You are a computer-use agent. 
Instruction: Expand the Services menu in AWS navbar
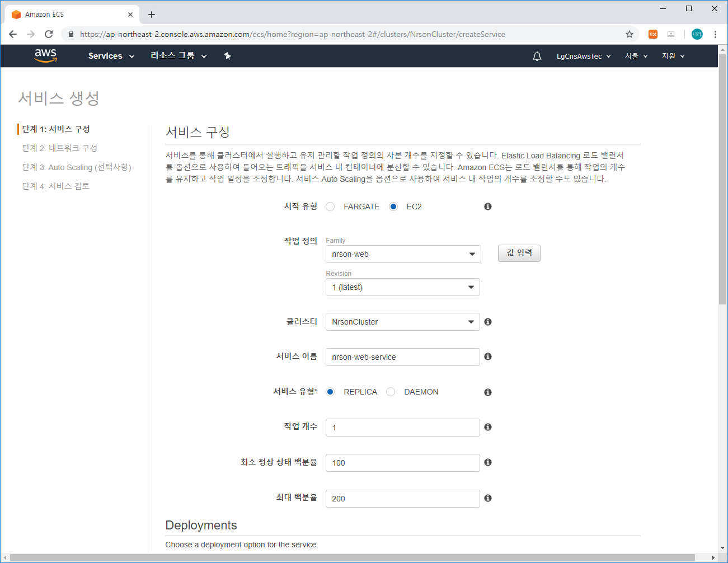pos(111,56)
